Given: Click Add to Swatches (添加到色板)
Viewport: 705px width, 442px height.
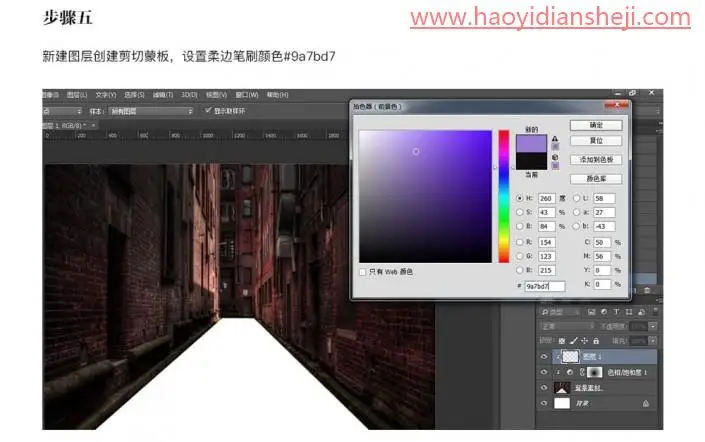Looking at the screenshot, I should point(596,160).
